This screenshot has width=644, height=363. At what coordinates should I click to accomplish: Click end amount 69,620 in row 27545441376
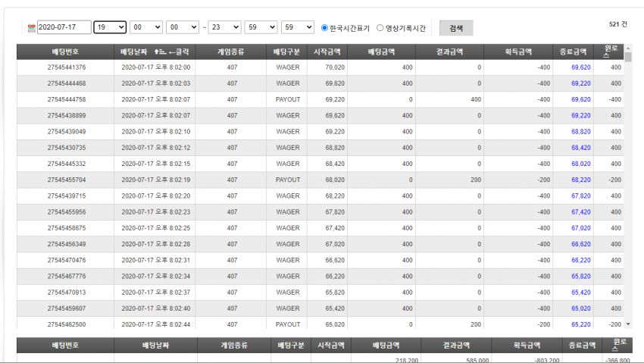(581, 67)
